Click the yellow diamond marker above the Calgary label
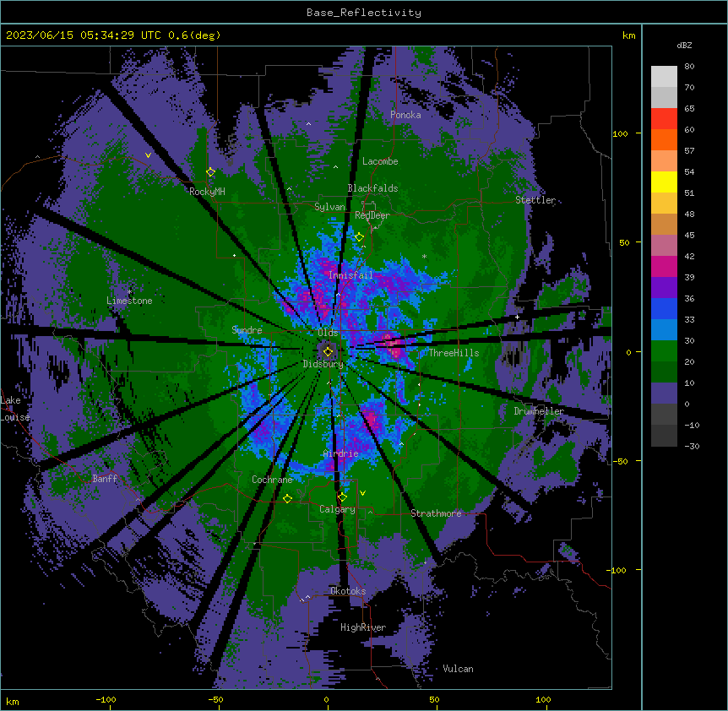 [x=342, y=497]
